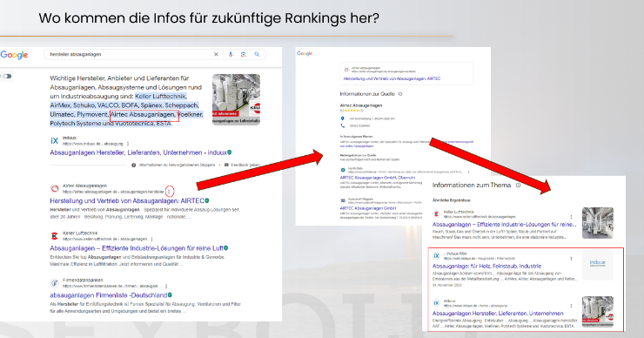Click the 'Informationen zur Quelle' heading
This screenshot has height=338, width=644.
tap(367, 94)
